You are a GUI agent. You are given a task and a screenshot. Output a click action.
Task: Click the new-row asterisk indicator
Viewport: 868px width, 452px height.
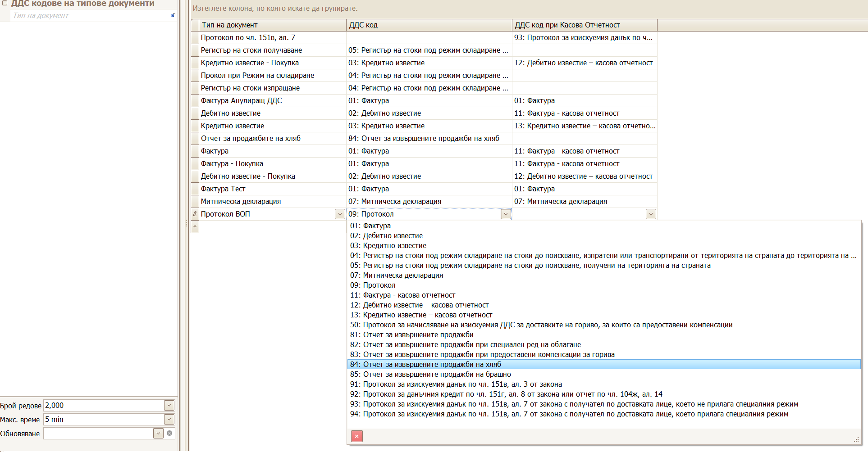[x=195, y=226]
